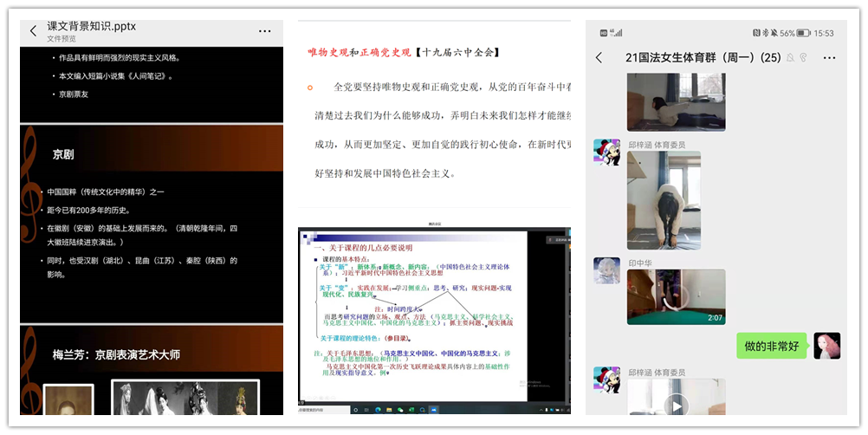Tap the green 做的非常好 message bubble

[x=771, y=346]
